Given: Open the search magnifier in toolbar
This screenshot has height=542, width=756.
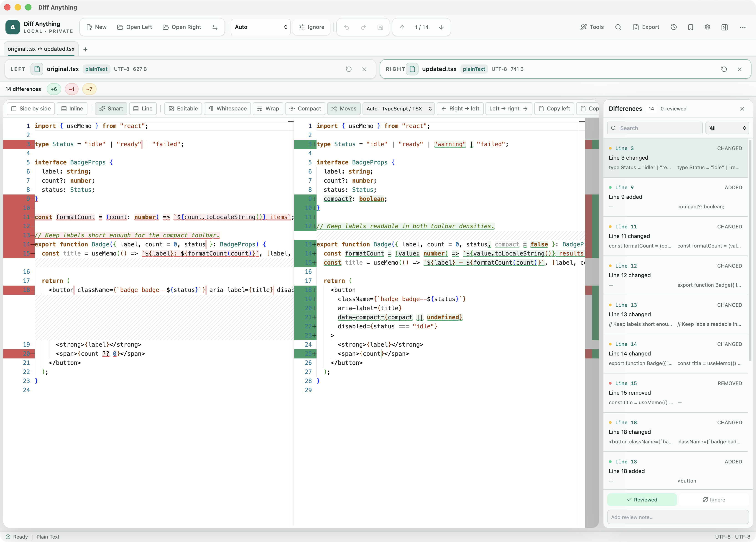Looking at the screenshot, I should [x=618, y=27].
